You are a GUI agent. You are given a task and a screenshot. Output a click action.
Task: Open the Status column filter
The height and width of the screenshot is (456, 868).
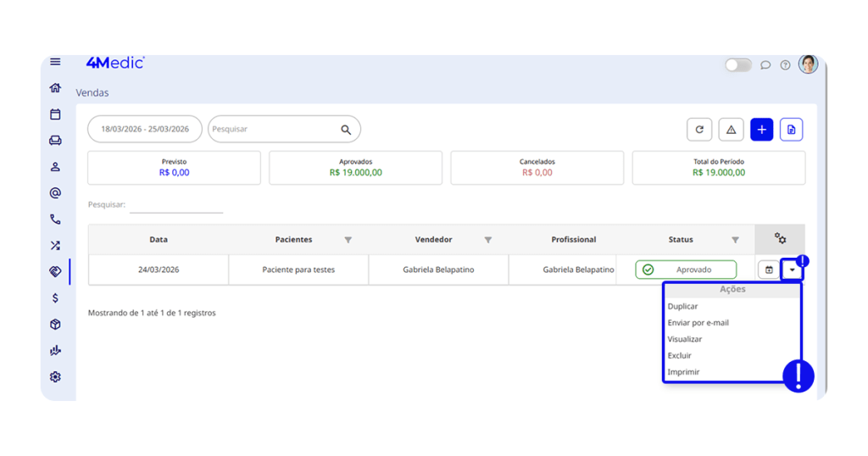735,240
